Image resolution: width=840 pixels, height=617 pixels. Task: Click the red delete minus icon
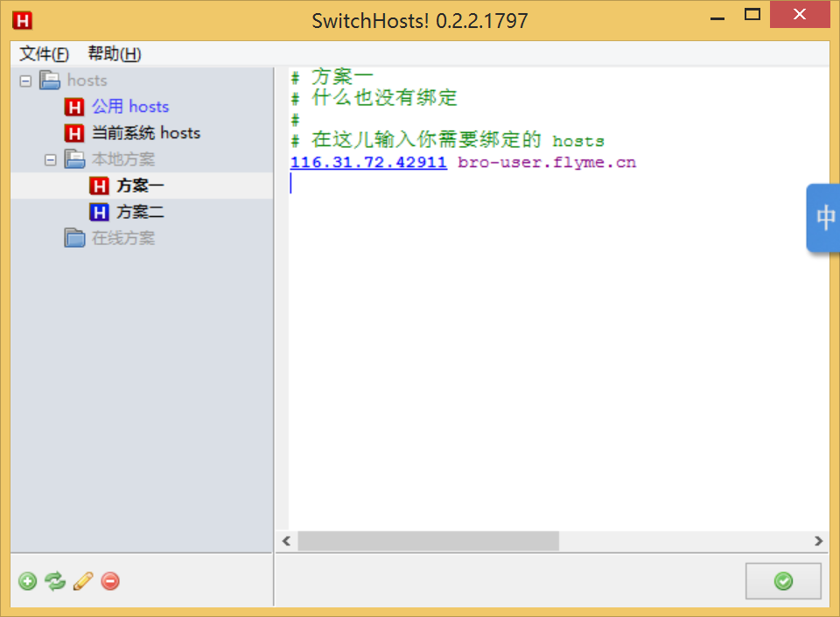(x=110, y=581)
